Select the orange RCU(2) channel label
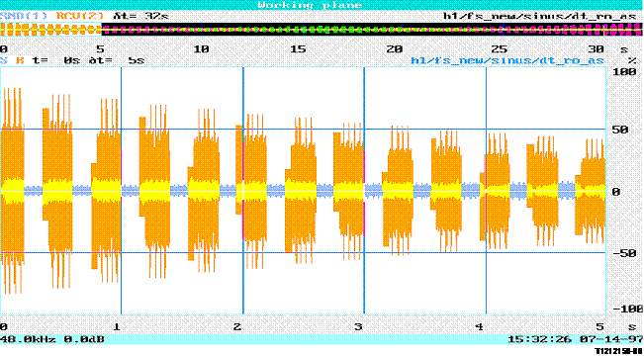644x356 pixels. click(80, 16)
